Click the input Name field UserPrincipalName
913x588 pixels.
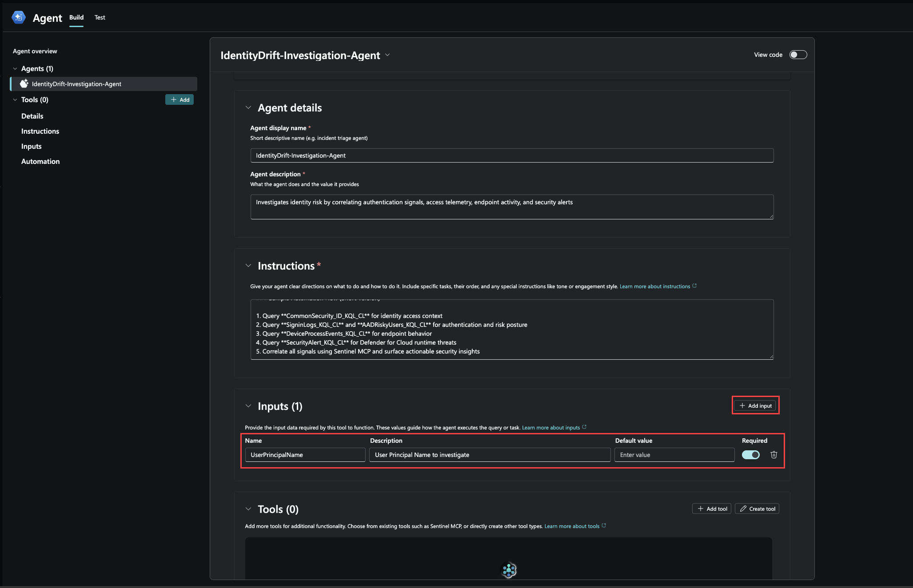coord(305,455)
